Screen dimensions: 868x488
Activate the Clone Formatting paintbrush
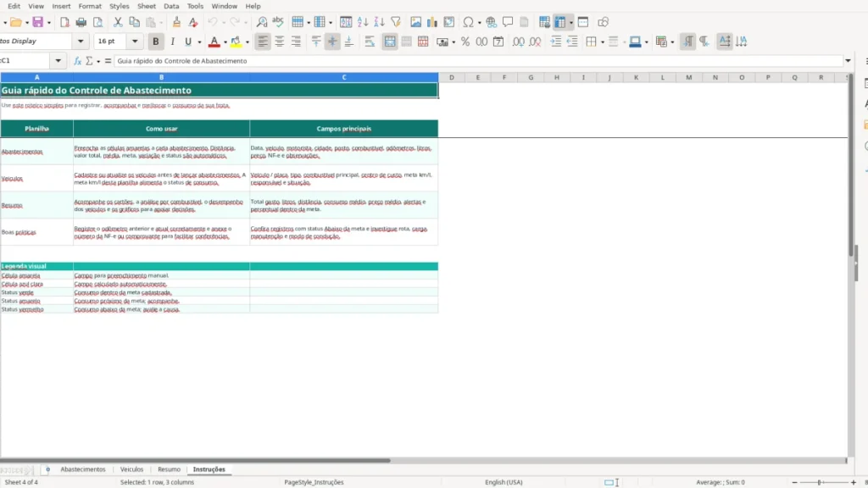(x=176, y=22)
